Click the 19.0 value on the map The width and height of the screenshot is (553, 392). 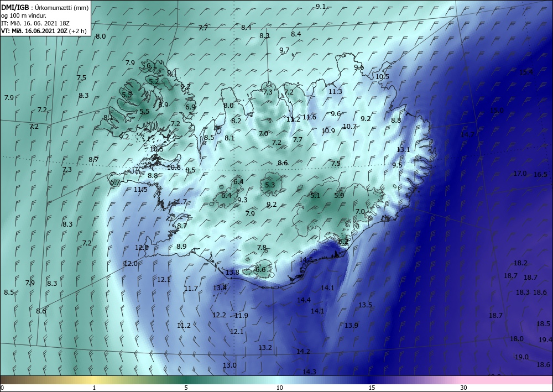pyautogui.click(x=521, y=357)
